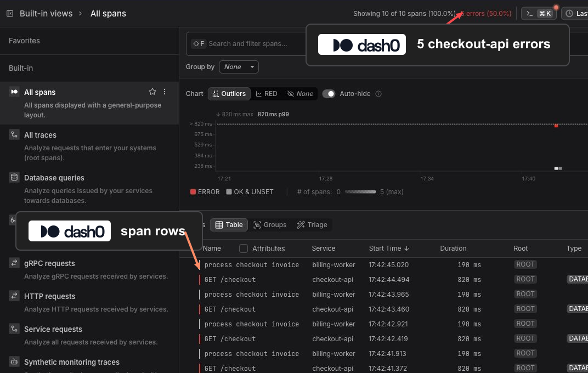Image resolution: width=588 pixels, height=373 pixels.
Task: Click the Root column header
Action: 521,248
